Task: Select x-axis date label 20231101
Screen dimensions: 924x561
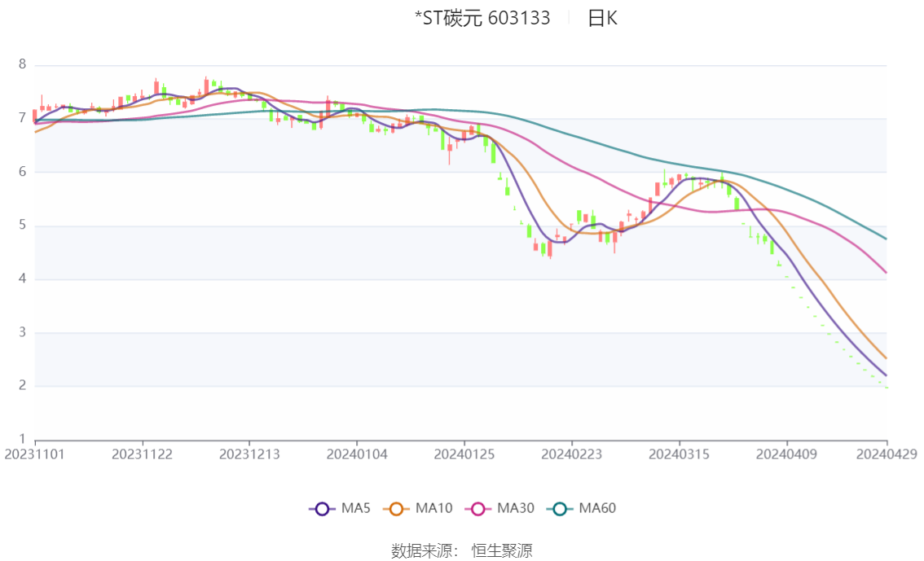Action: (34, 454)
